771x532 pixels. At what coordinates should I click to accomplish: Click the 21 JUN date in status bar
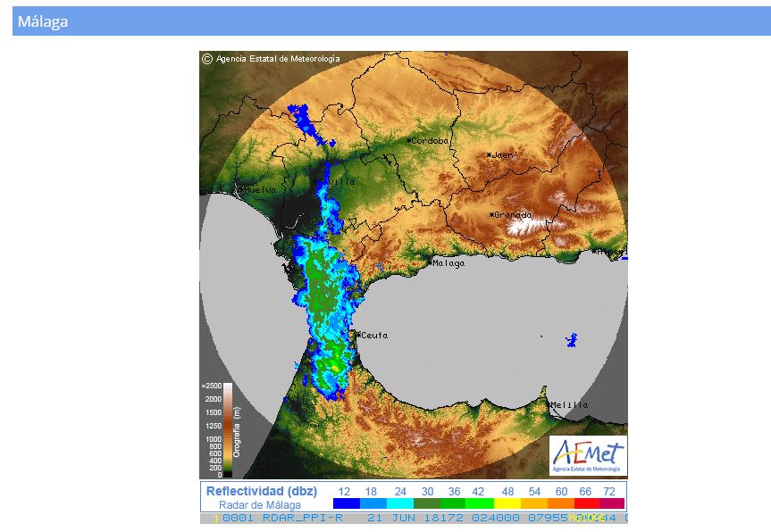pos(391,518)
